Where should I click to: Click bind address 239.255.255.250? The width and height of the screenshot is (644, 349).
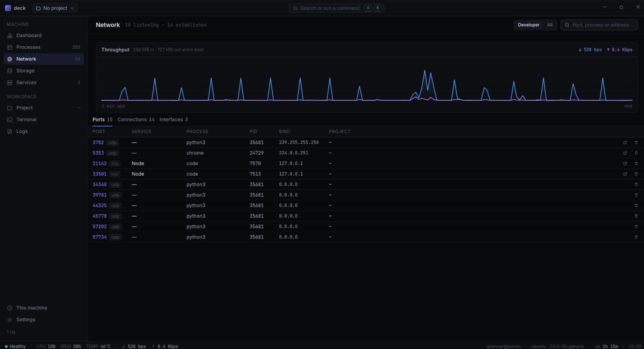pos(299,142)
